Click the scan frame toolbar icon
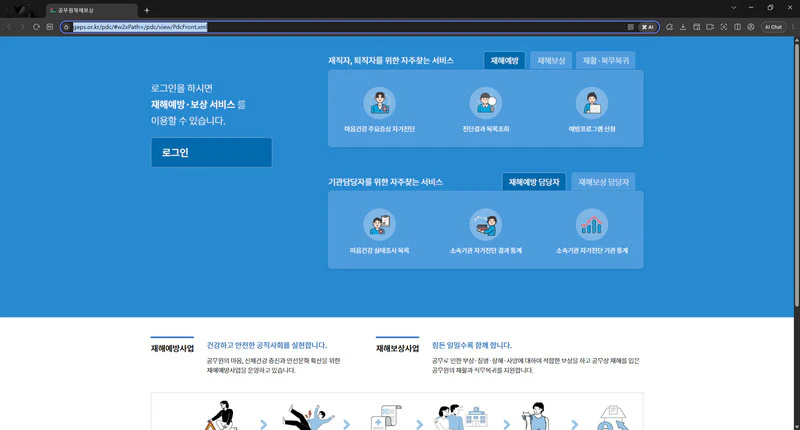The height and width of the screenshot is (430, 800). (723, 27)
